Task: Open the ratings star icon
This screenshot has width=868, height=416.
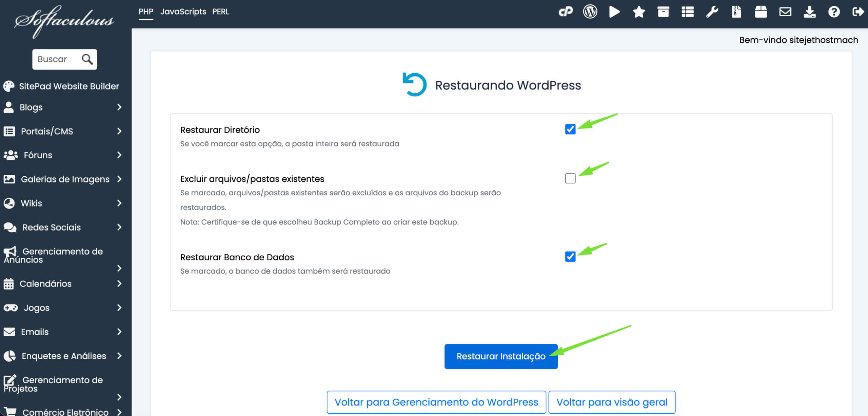Action: pyautogui.click(x=639, y=12)
